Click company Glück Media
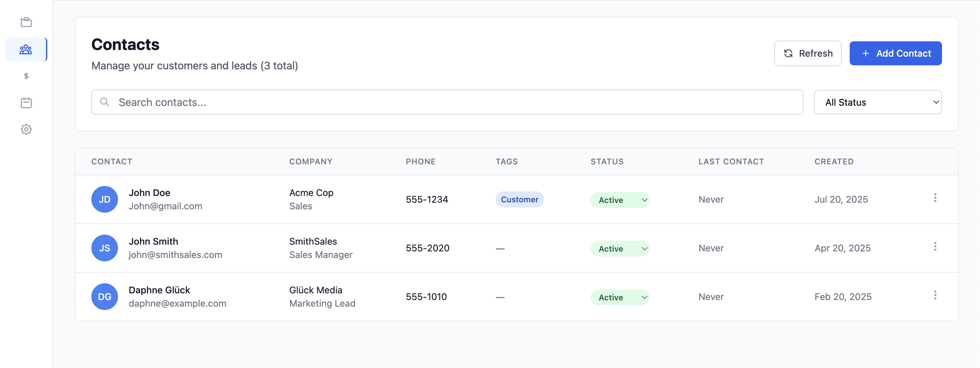 pos(316,290)
